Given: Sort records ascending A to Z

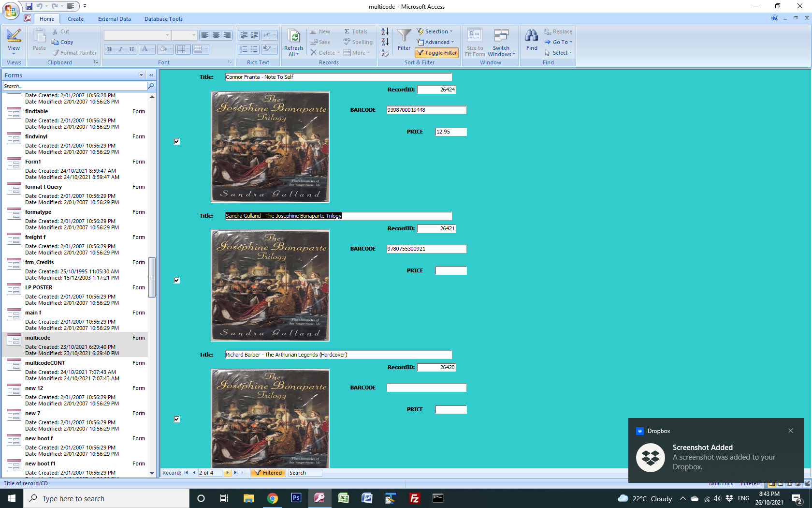Looking at the screenshot, I should pos(385,31).
